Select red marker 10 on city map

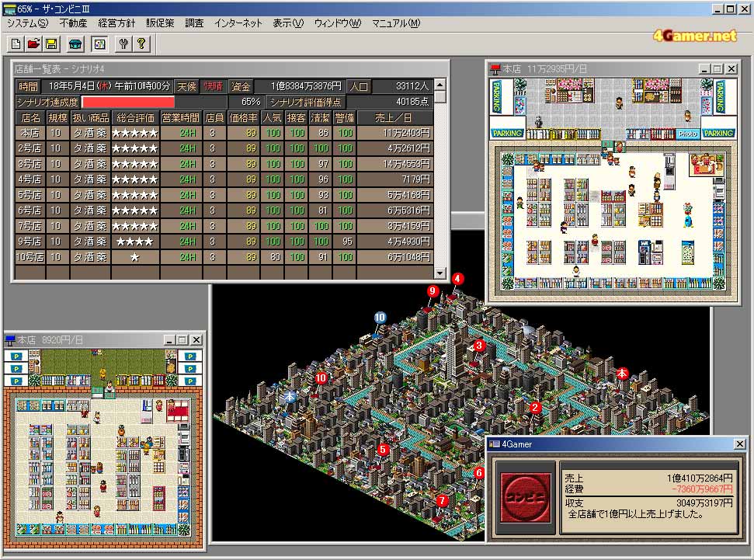[x=321, y=377]
